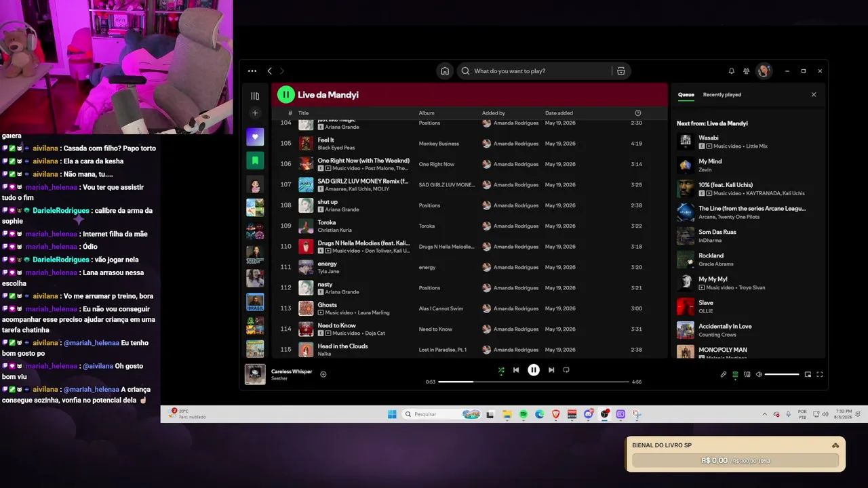Open the mini player
The image size is (868, 488).
click(808, 374)
